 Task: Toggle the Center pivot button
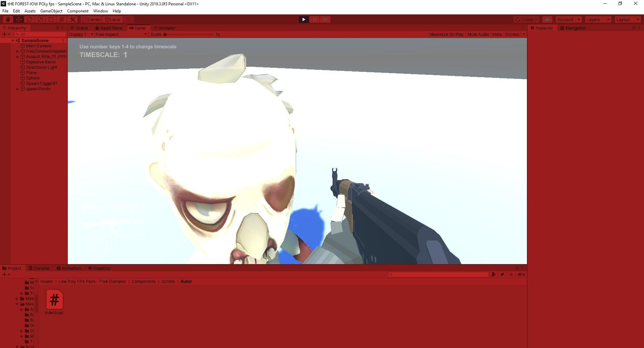click(92, 19)
